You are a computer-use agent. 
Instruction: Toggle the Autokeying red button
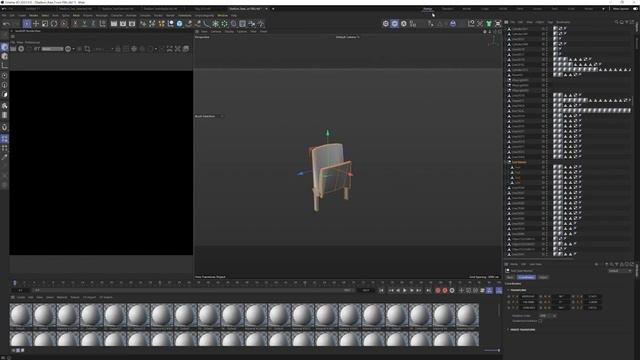coord(445,290)
